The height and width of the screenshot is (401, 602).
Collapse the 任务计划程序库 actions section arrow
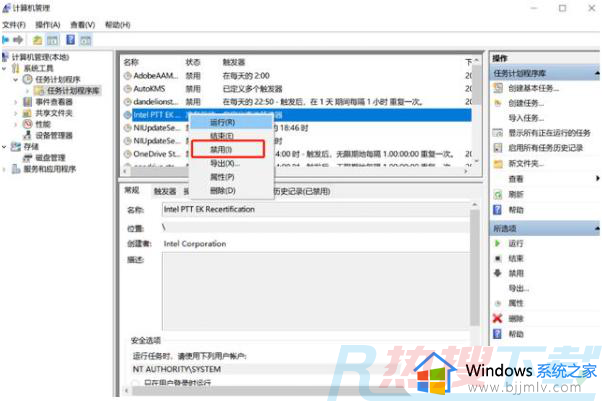tap(597, 73)
